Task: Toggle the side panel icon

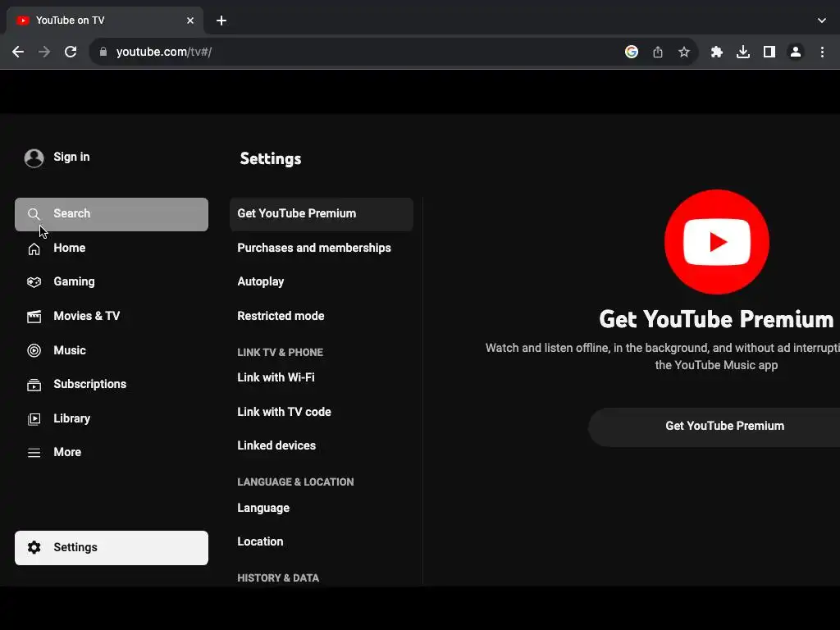Action: click(769, 52)
